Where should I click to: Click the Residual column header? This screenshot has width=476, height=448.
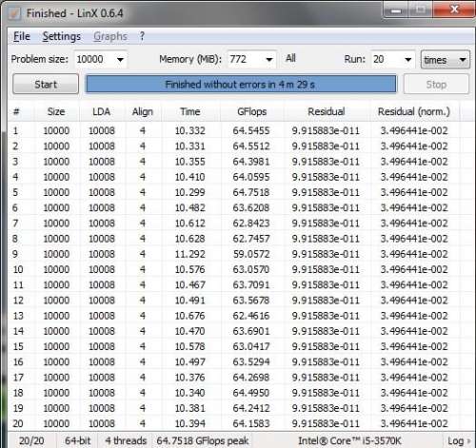coord(327,111)
